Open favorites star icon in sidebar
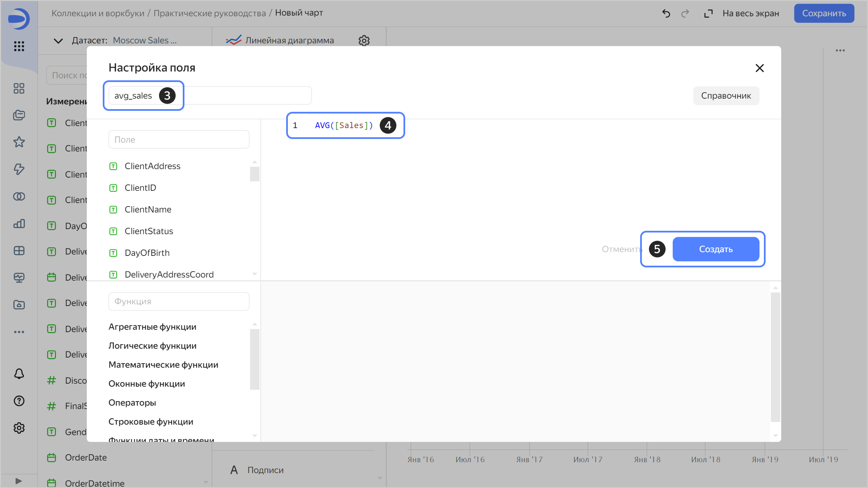Viewport: 868px width, 488px height. coord(19,142)
